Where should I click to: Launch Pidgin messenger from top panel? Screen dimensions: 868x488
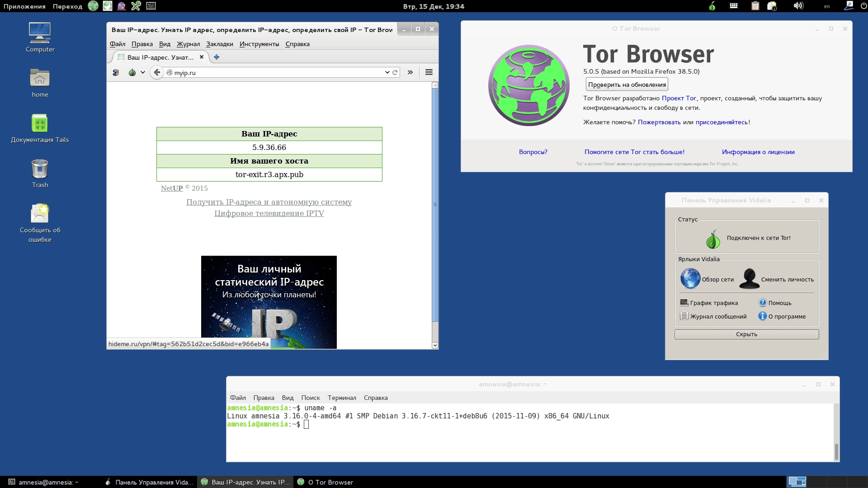pos(122,6)
